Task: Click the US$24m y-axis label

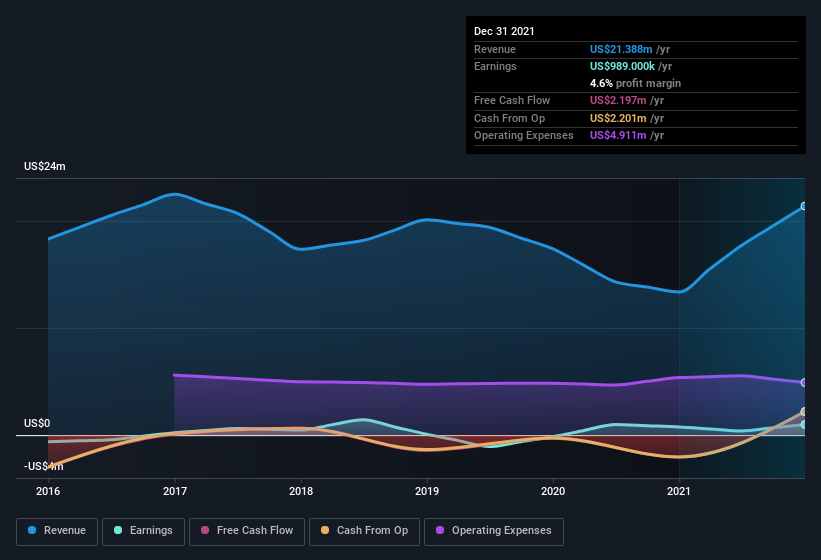Action: [45, 166]
